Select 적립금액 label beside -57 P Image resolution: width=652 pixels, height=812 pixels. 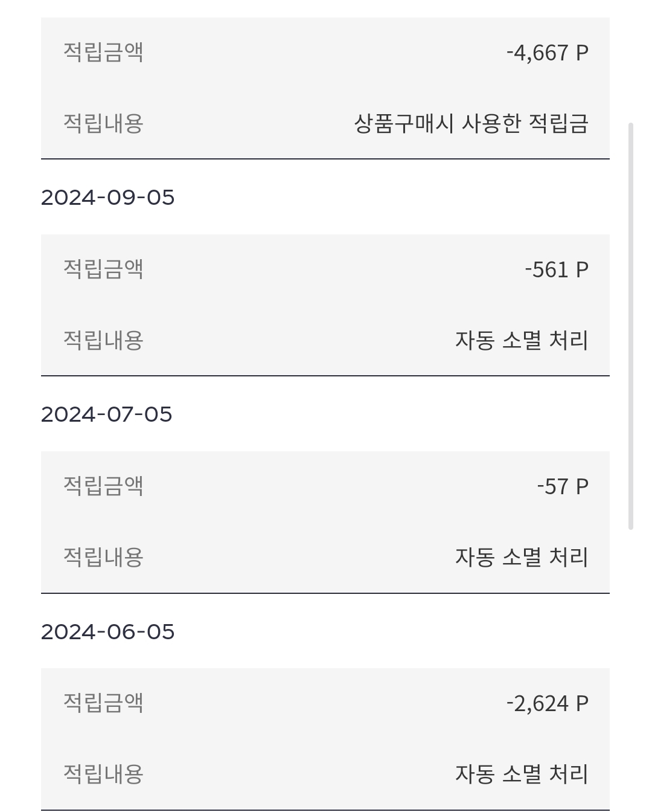coord(103,486)
